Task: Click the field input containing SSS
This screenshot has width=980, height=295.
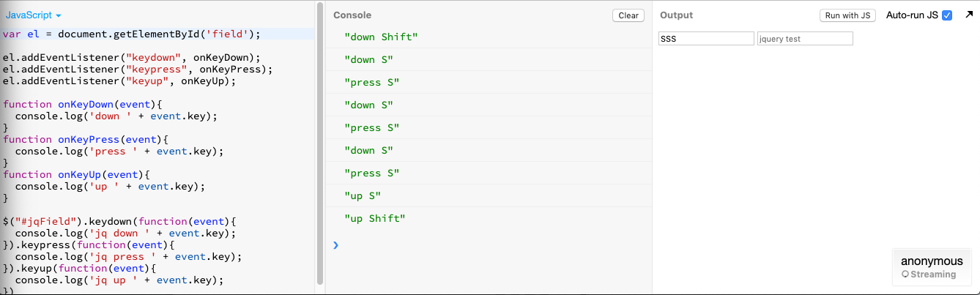Action: 705,39
